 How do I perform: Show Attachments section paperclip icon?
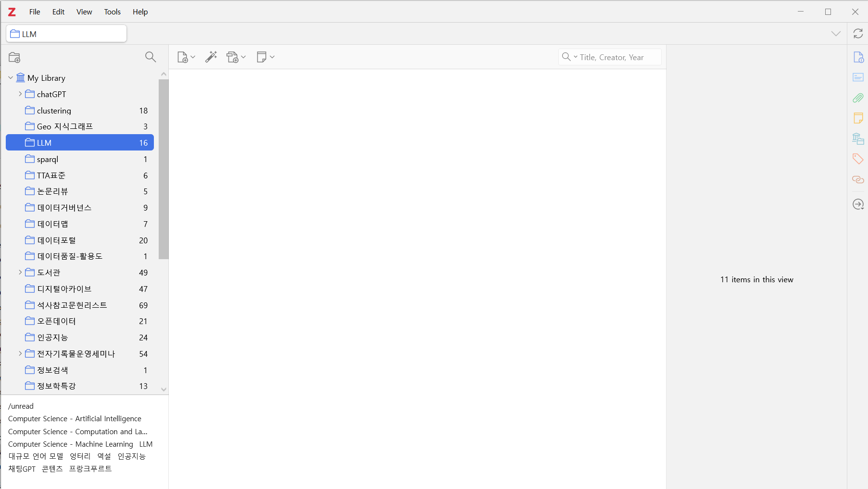pyautogui.click(x=858, y=98)
